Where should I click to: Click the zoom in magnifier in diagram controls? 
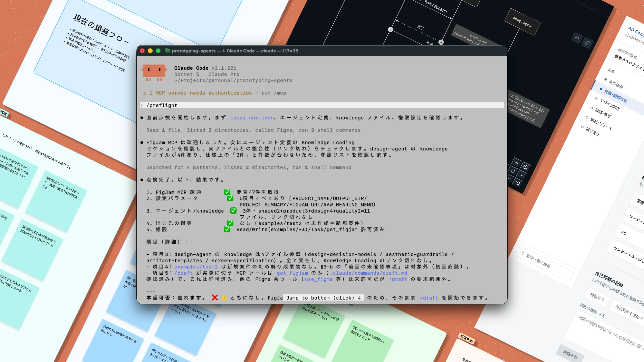[525, 167]
